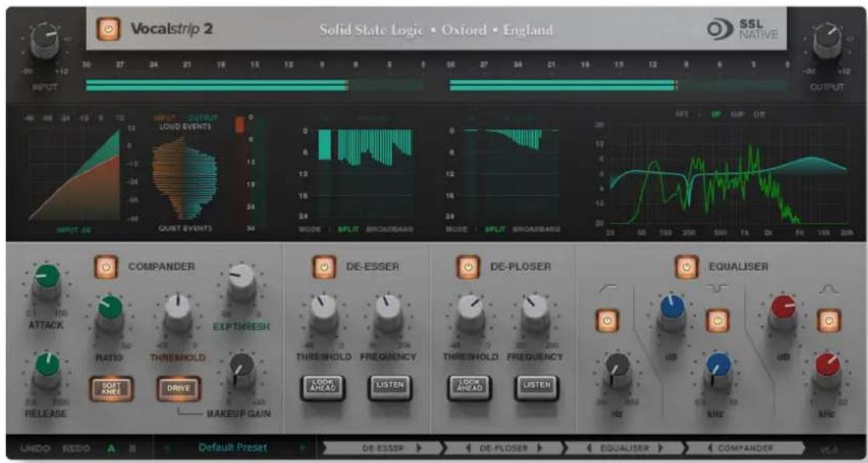The image size is (868, 463).
Task: Toggle the Compander power button
Action: (x=107, y=267)
